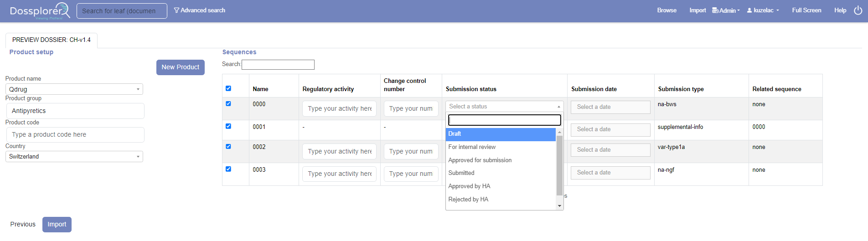Click the sequences Search field

tap(278, 65)
